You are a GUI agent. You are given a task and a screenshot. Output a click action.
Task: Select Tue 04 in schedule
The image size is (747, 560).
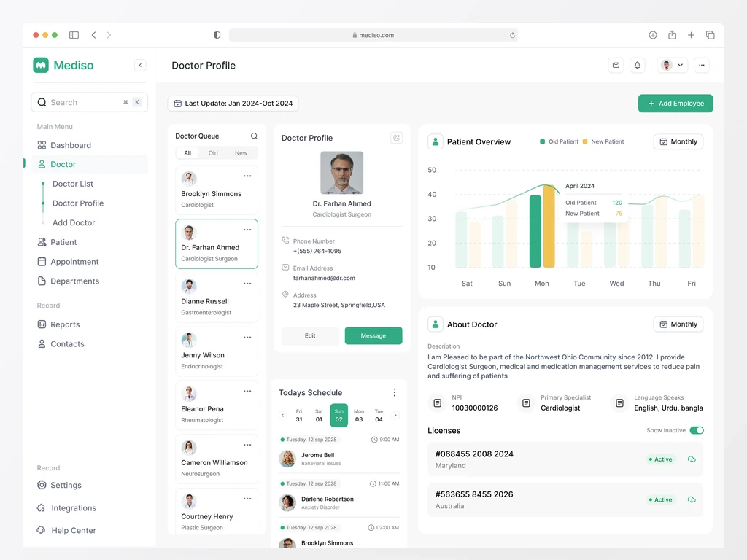[379, 416]
